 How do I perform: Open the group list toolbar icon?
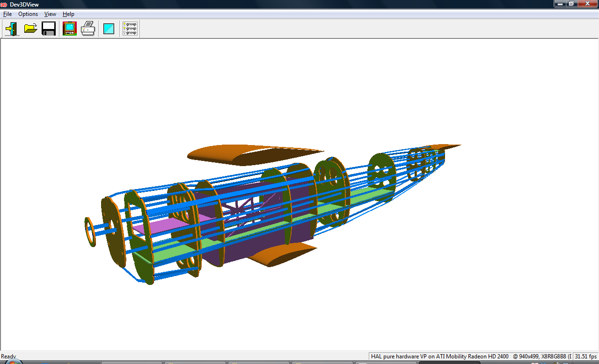coord(130,29)
